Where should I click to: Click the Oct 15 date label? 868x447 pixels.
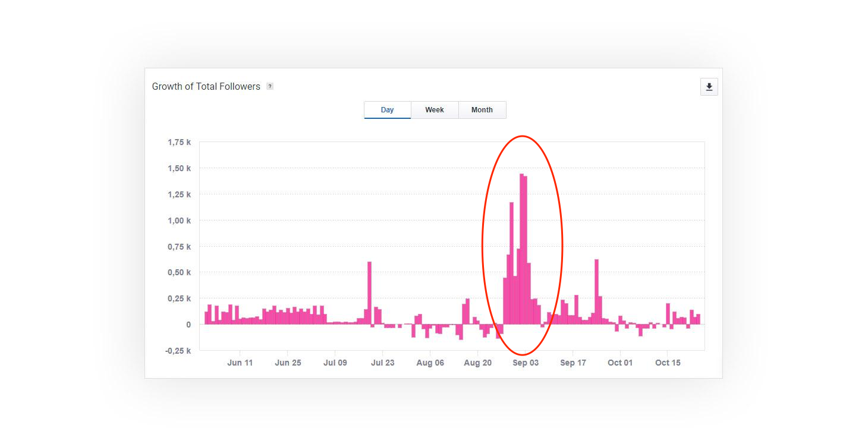click(668, 363)
